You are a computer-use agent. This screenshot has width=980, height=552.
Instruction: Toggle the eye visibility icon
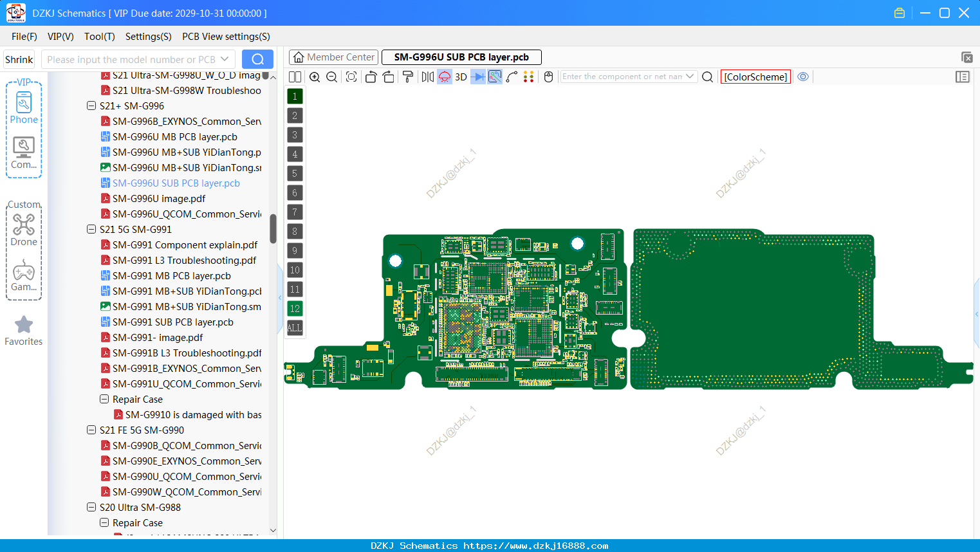click(x=803, y=77)
